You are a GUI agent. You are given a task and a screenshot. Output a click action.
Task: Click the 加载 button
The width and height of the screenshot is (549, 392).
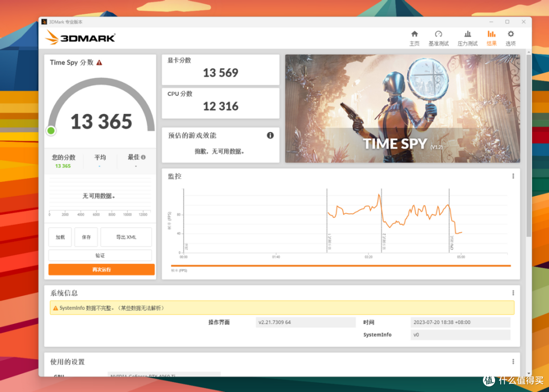click(60, 237)
